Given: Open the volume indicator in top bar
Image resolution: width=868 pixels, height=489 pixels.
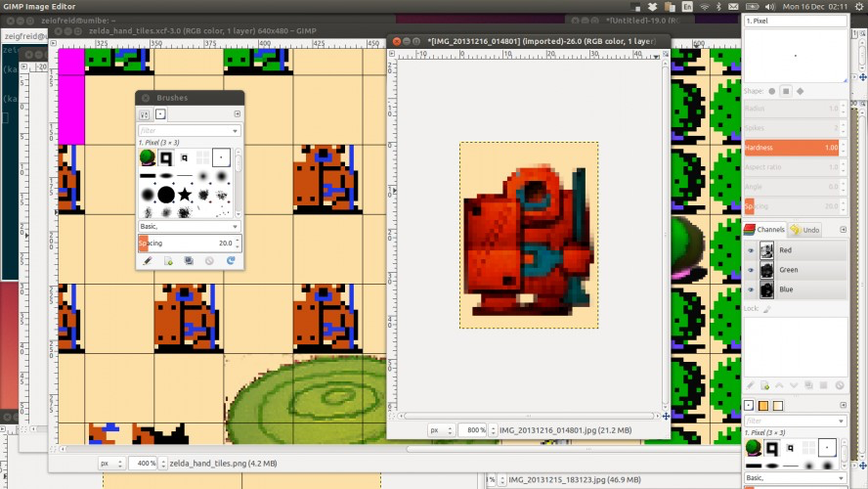Looking at the screenshot, I should 770,7.
